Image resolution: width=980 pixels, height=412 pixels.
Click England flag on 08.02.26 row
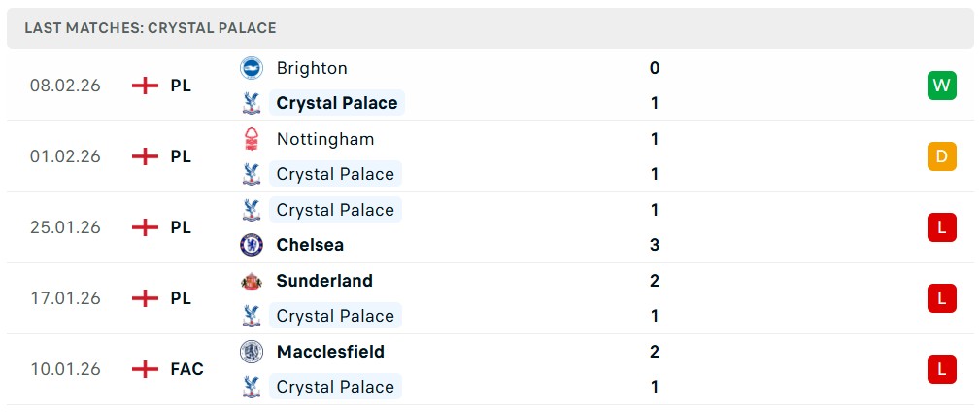[146, 86]
